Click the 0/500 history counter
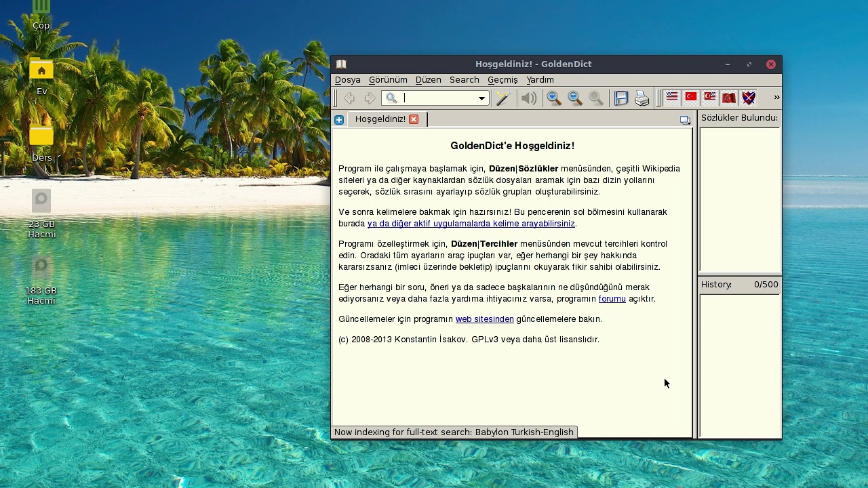Image resolution: width=868 pixels, height=488 pixels. [x=766, y=285]
